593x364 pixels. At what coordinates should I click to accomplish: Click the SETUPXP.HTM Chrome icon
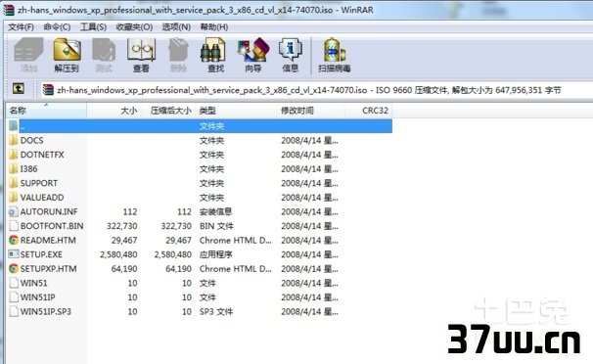(x=14, y=269)
